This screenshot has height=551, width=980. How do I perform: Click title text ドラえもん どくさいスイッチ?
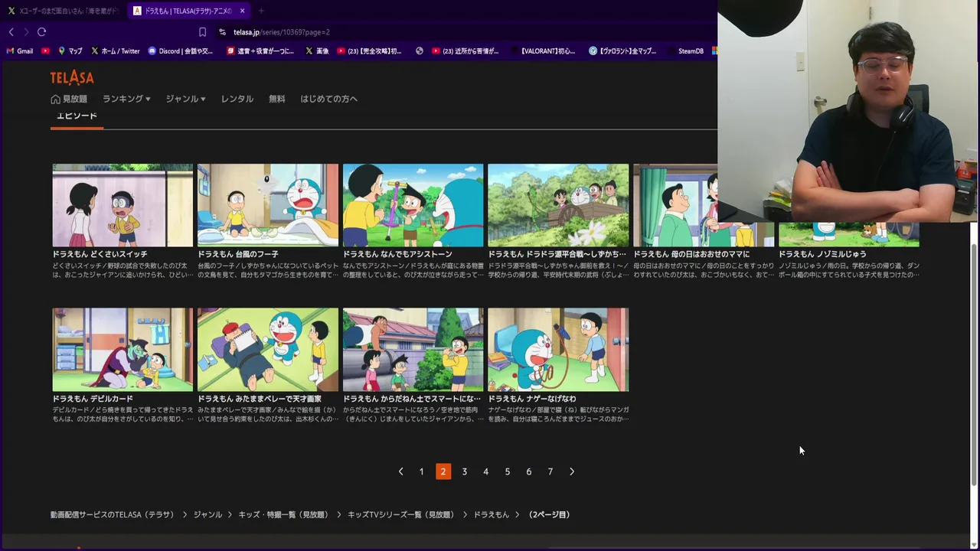100,254
